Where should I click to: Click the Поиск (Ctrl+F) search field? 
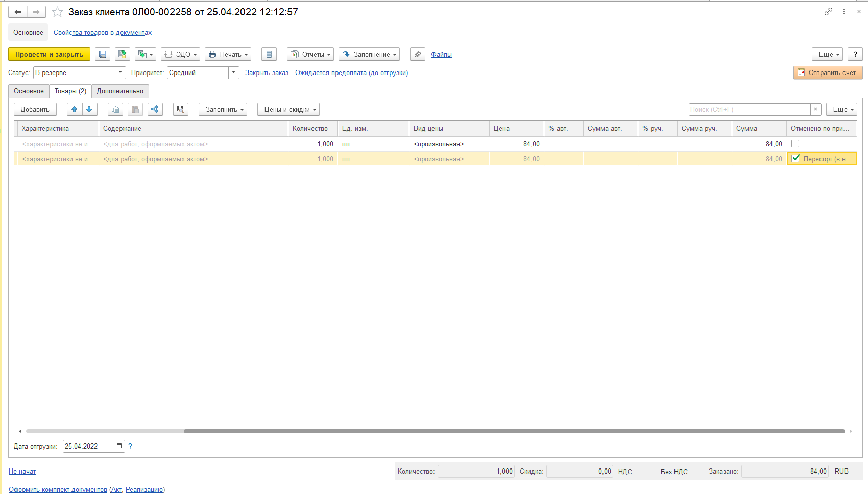coord(749,110)
